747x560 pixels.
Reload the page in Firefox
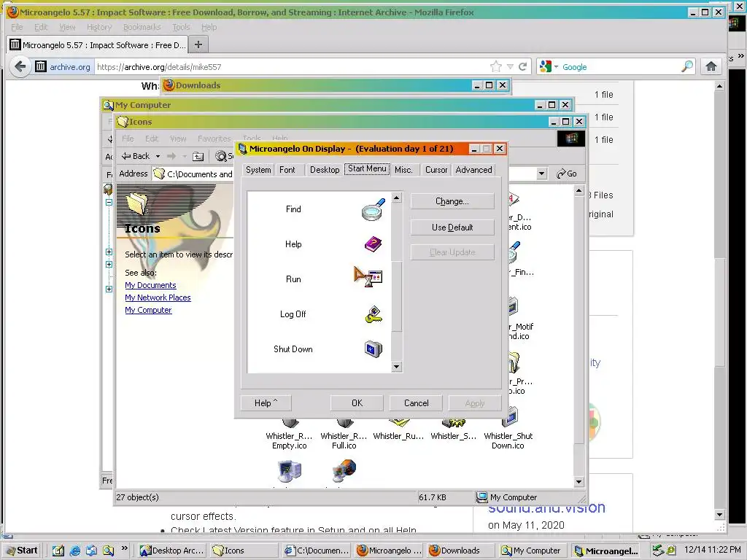tap(522, 66)
